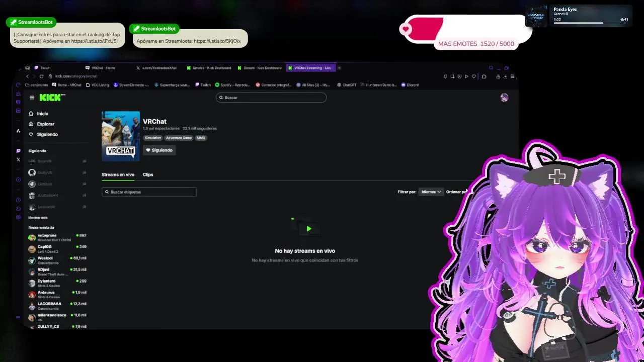Select the Streams en vivo tab
644x362 pixels.
coord(118,174)
